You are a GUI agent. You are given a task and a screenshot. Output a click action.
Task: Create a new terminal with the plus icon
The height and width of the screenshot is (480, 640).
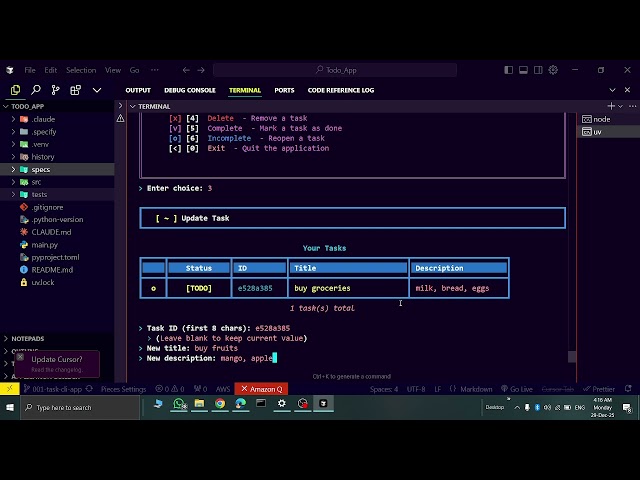(611, 106)
